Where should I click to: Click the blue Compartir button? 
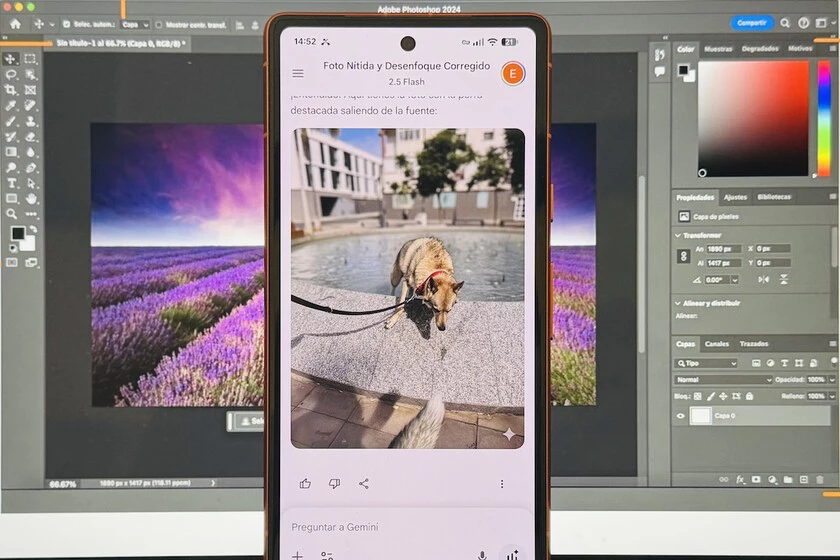coord(751,22)
